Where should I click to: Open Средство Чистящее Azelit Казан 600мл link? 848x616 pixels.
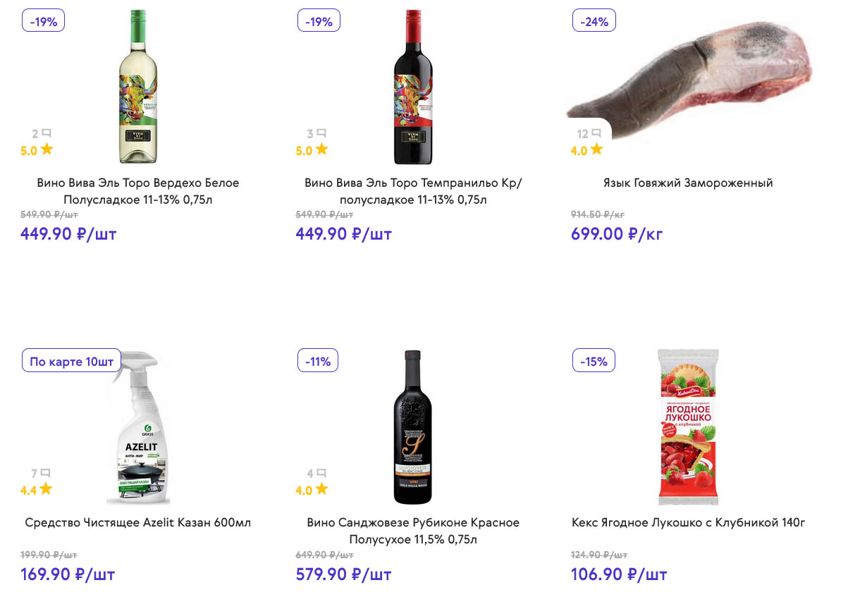click(138, 523)
